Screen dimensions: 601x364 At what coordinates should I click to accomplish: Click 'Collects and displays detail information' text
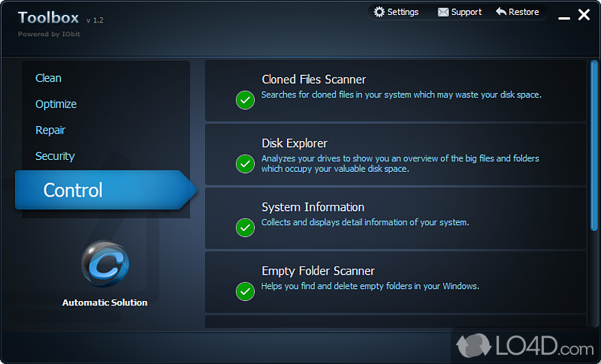click(x=365, y=222)
